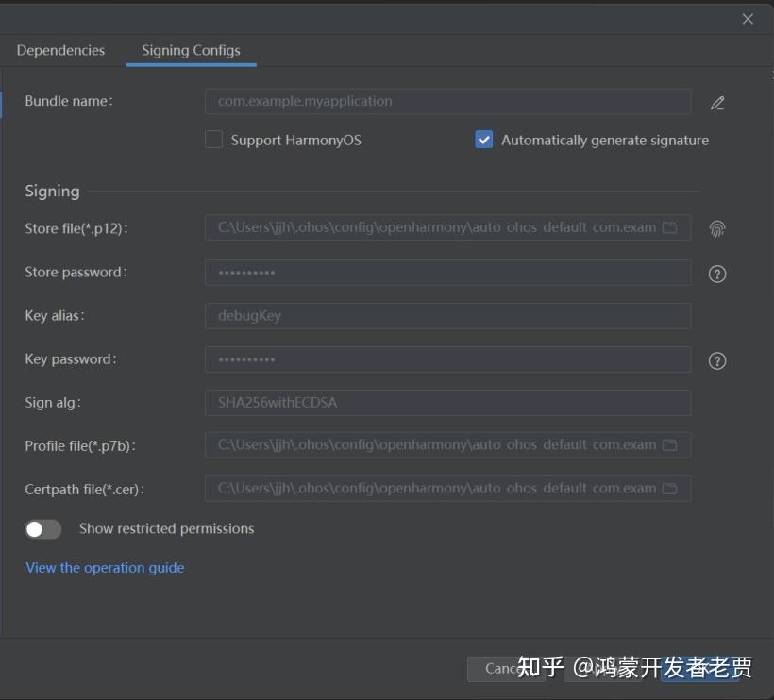Close the Signing Configs dialog
The height and width of the screenshot is (700, 774).
[748, 18]
